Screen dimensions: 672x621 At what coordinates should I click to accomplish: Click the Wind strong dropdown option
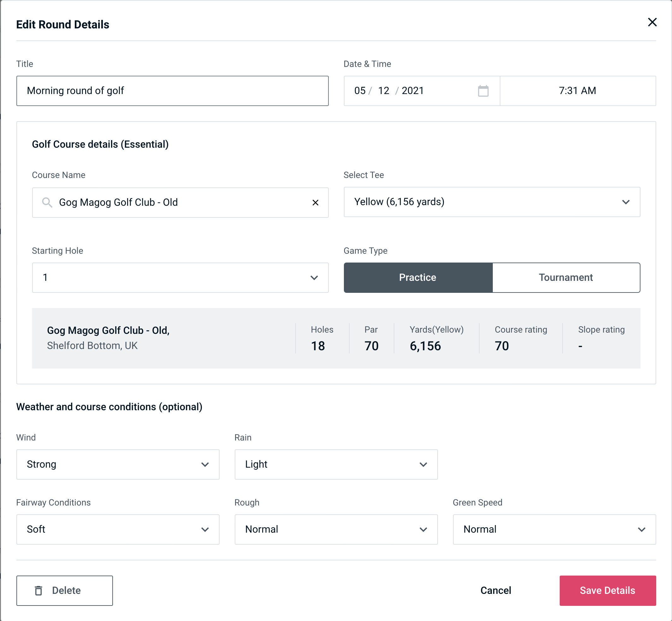pyautogui.click(x=118, y=464)
